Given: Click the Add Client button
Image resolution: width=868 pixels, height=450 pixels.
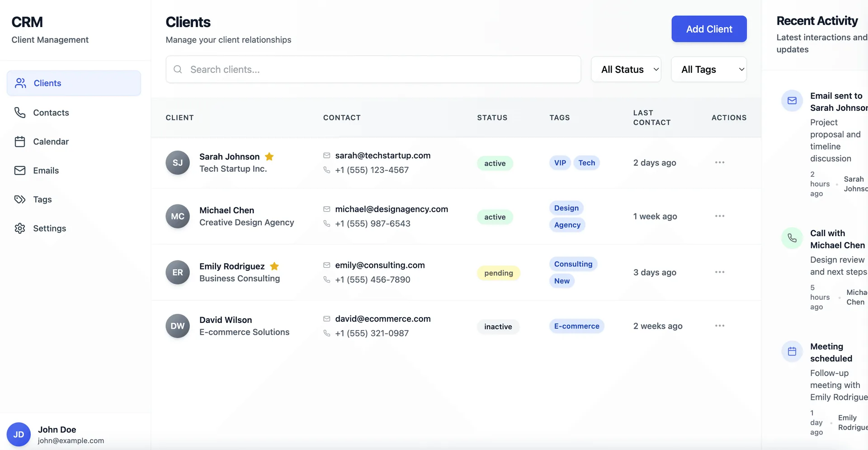Looking at the screenshot, I should (x=709, y=29).
